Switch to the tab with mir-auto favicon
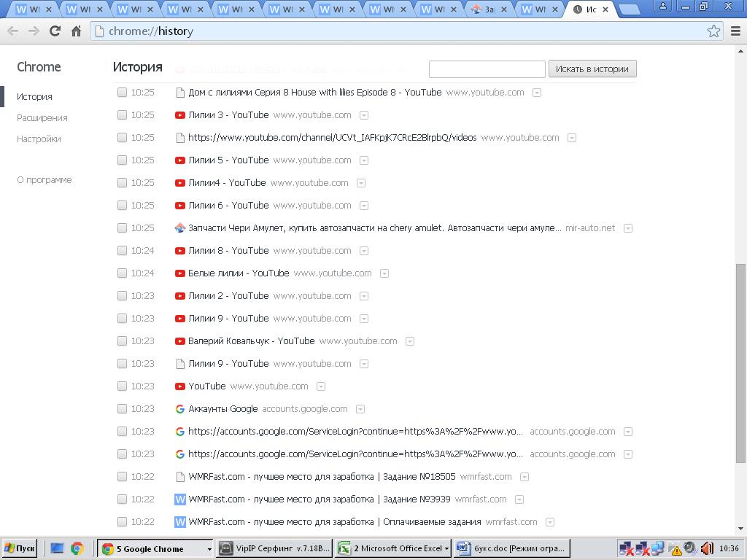Screen dimensions: 747x560 [489, 9]
